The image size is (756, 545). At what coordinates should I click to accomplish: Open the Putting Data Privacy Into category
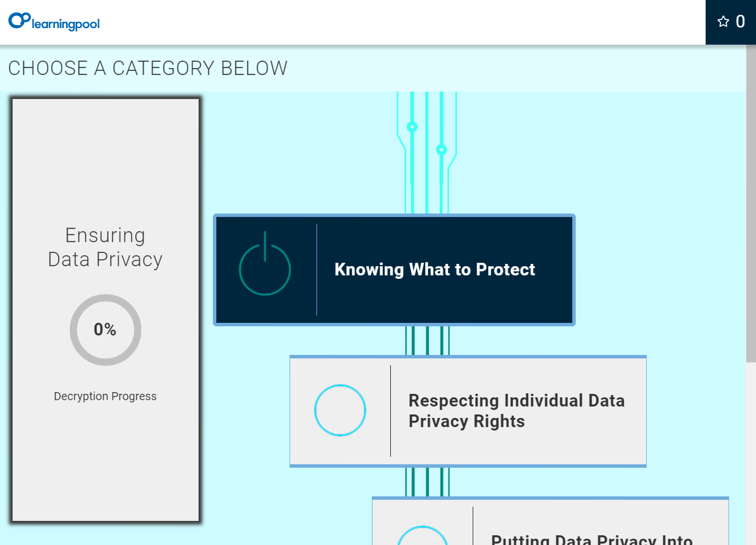(592, 539)
